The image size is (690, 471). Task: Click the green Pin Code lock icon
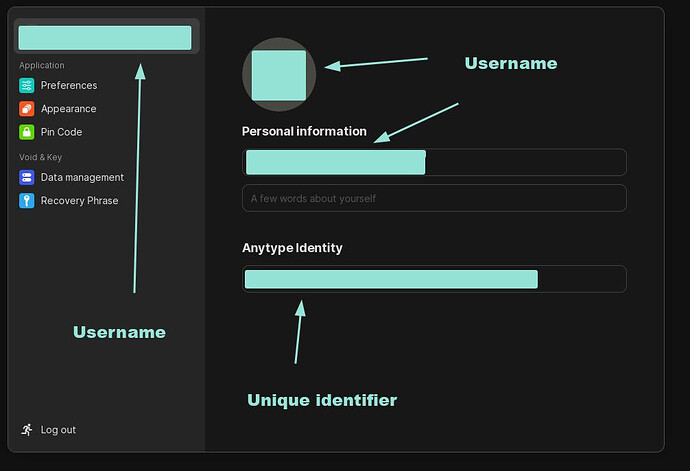point(26,132)
